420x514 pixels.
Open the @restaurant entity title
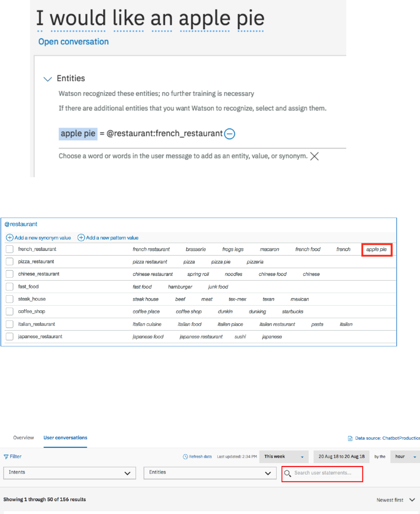point(21,224)
